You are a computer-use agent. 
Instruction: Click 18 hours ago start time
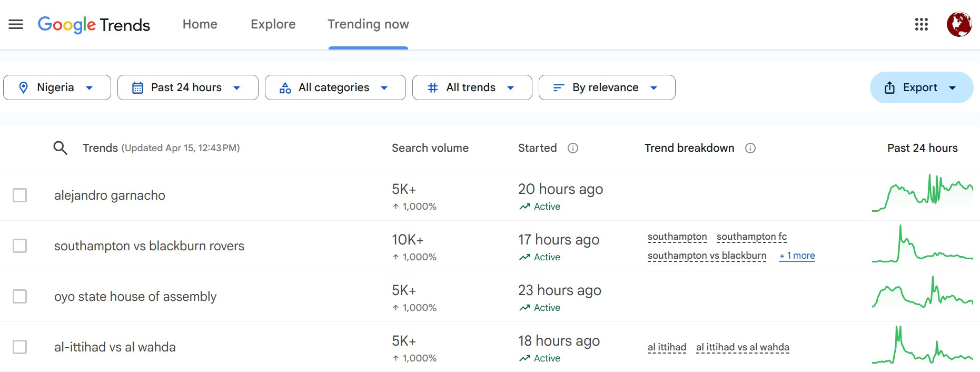(x=559, y=341)
